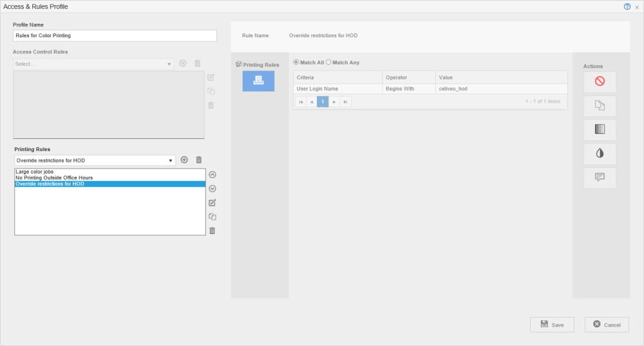Move selected printing rule up

coord(213,175)
